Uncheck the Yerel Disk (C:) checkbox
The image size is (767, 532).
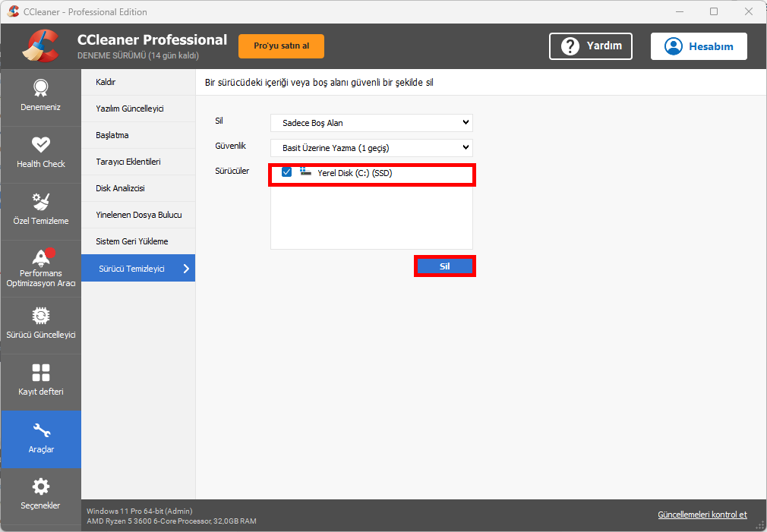(286, 173)
